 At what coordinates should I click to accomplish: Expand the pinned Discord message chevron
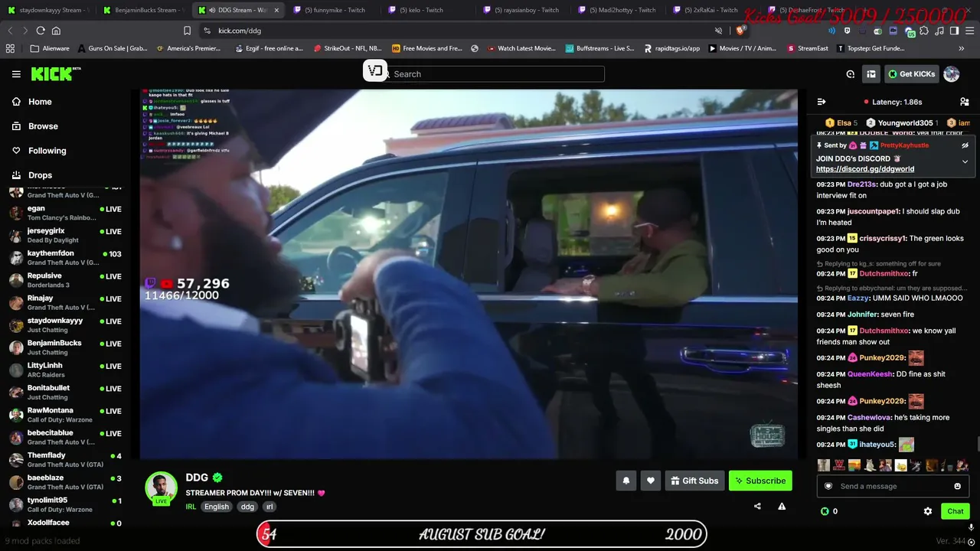click(x=965, y=161)
